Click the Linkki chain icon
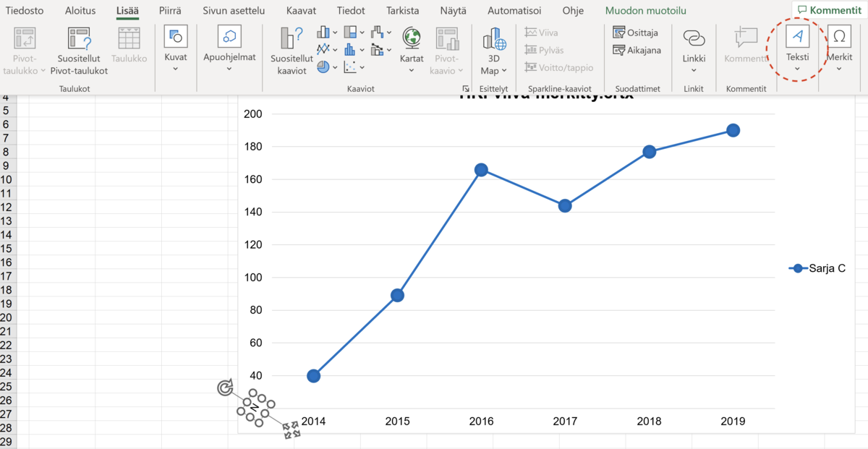 click(x=694, y=39)
